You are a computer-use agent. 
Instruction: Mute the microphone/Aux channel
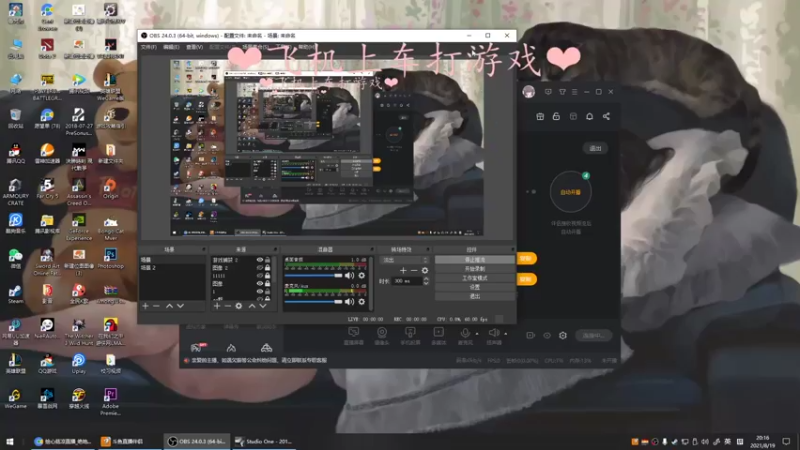pos(349,302)
